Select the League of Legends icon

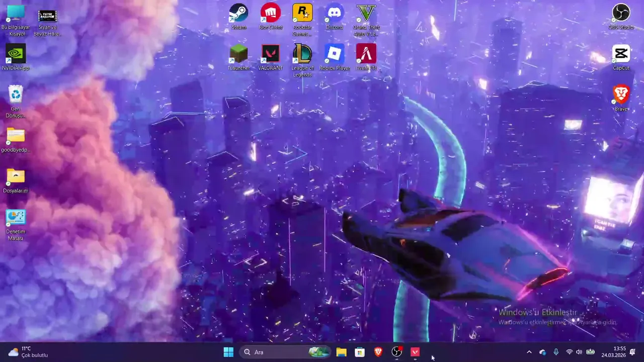(x=302, y=61)
